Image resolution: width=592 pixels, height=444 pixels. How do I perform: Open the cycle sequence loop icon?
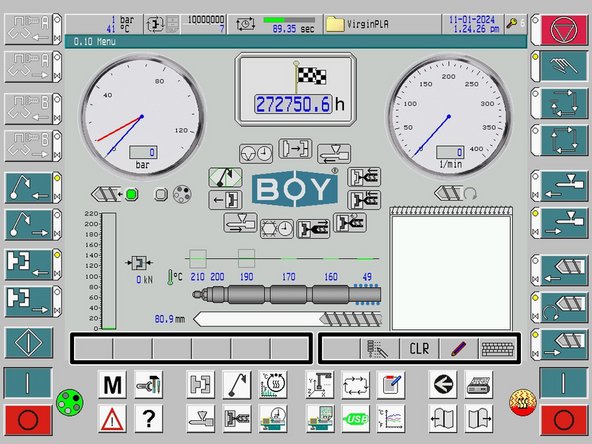coord(356,385)
